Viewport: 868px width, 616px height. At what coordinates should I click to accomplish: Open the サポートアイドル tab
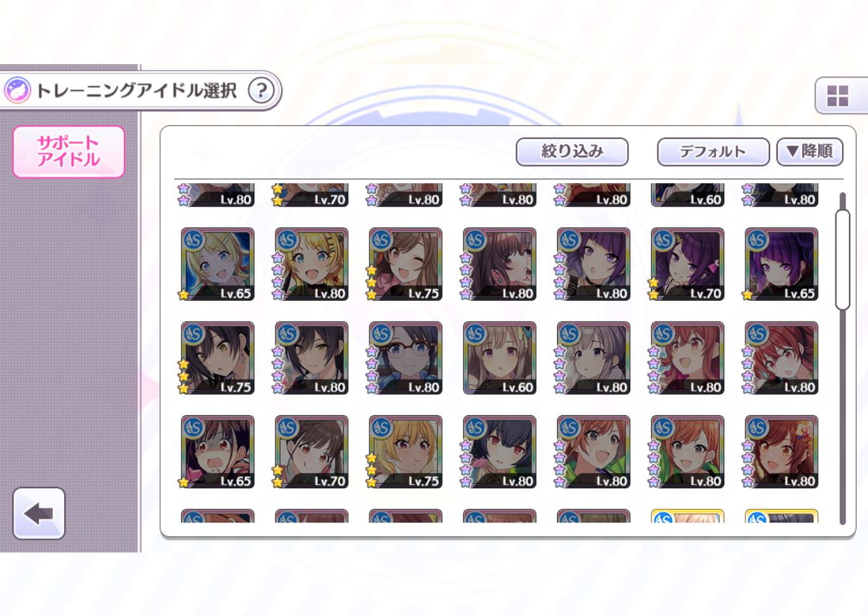[x=69, y=151]
